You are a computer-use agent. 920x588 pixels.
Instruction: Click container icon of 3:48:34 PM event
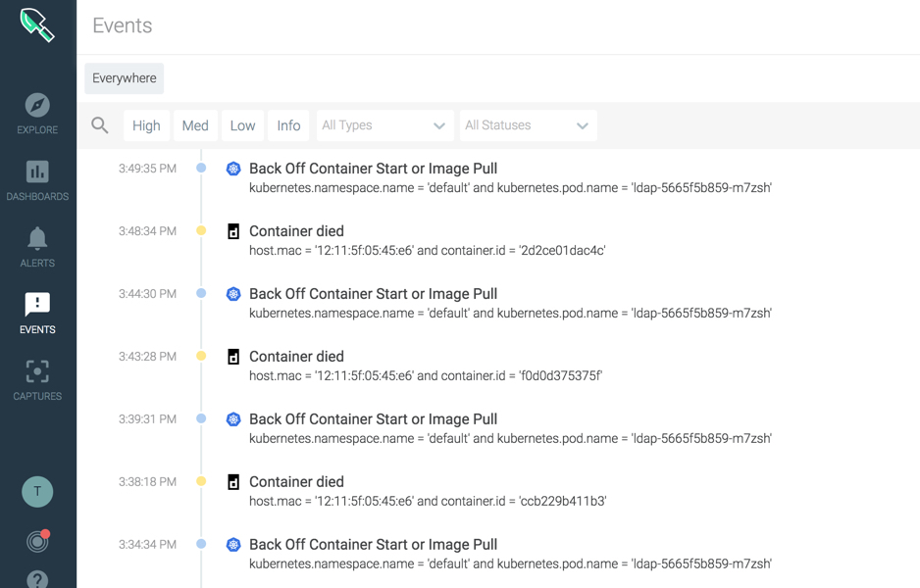click(233, 231)
